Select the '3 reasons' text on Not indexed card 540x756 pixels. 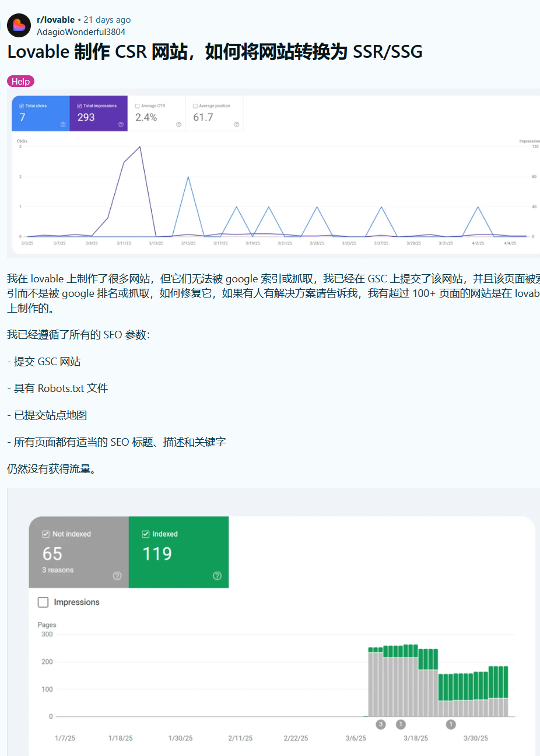[x=58, y=570]
